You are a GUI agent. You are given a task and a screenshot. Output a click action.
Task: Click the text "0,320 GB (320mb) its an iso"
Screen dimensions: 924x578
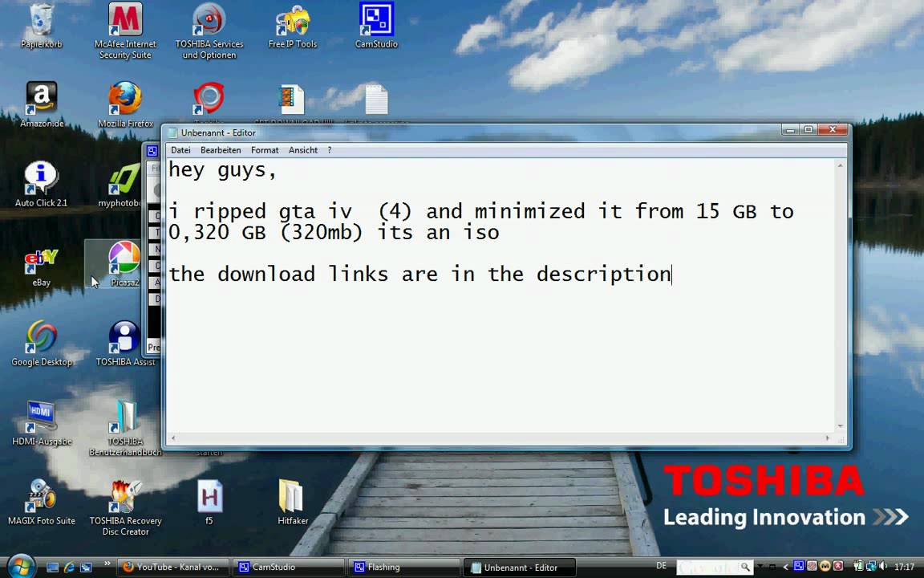334,232
